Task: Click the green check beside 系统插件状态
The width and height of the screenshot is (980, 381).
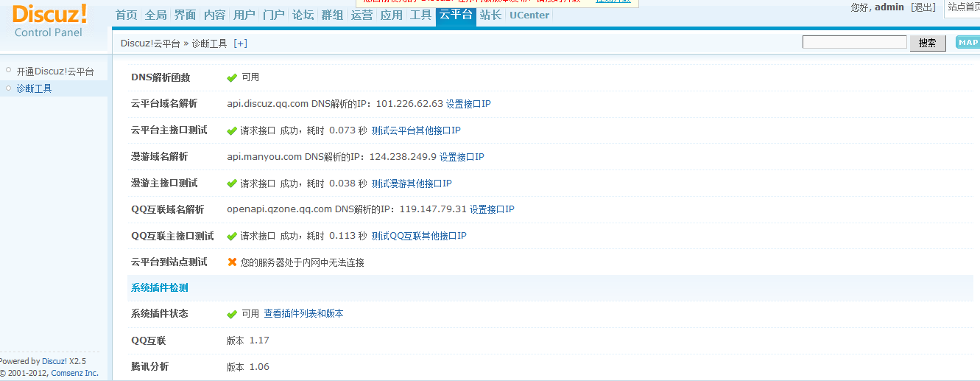Action: click(232, 314)
